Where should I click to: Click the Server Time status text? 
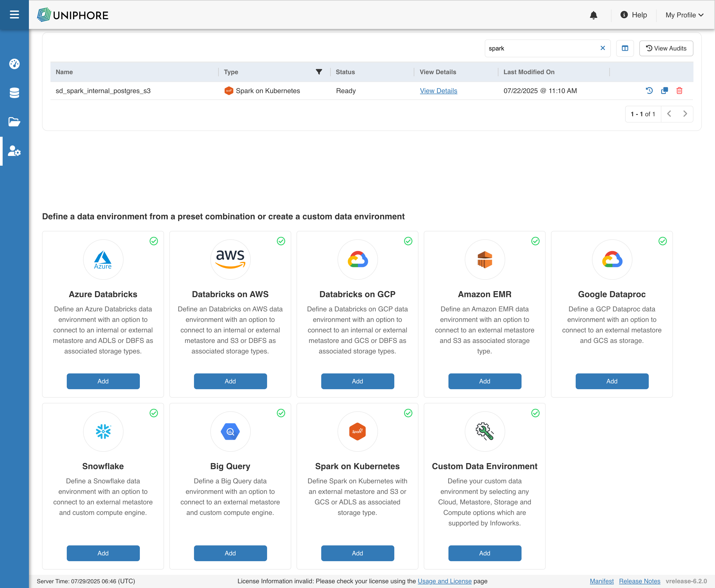coord(86,581)
